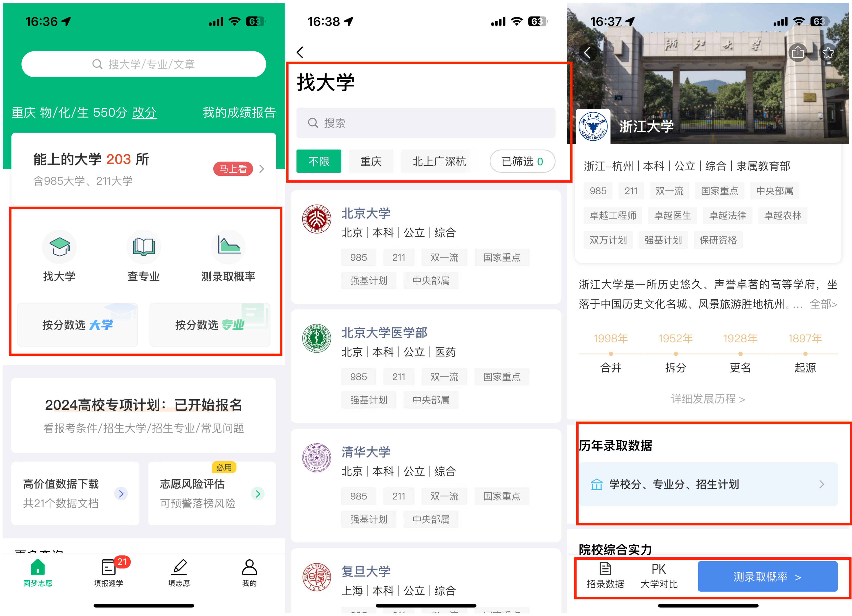Switch to the 我的 tab
This screenshot has height=616, width=852.
click(x=249, y=573)
